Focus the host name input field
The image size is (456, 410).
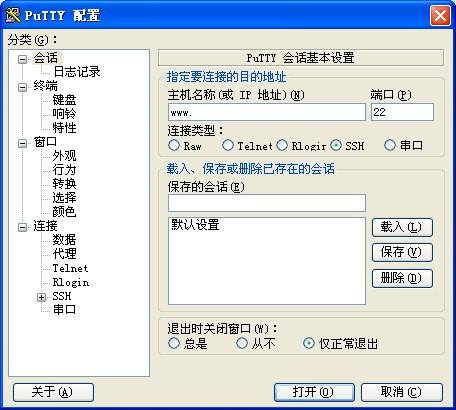pos(267,112)
